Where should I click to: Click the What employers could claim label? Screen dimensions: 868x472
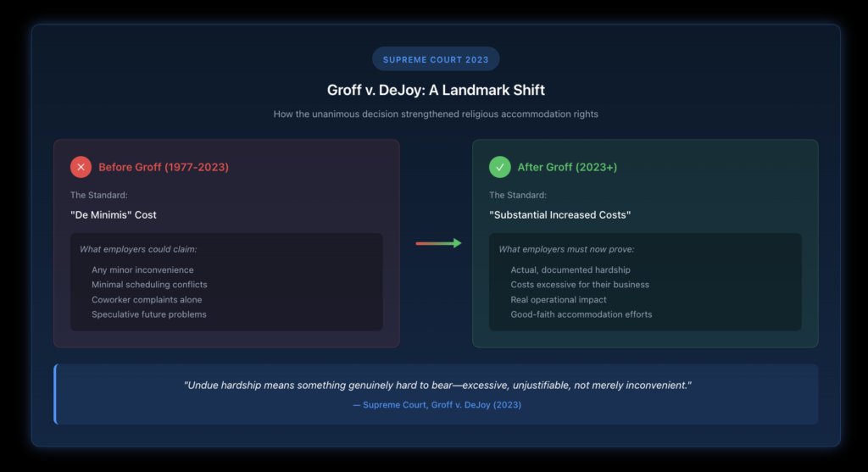click(x=137, y=249)
